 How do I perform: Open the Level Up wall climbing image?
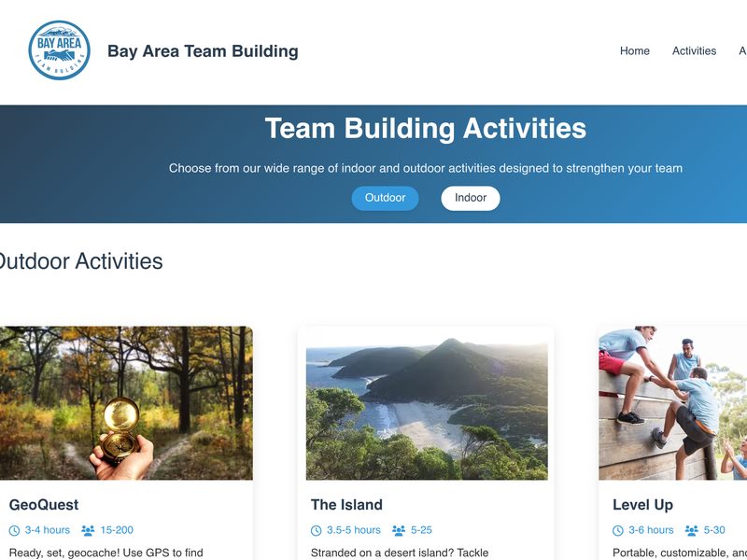pos(672,403)
